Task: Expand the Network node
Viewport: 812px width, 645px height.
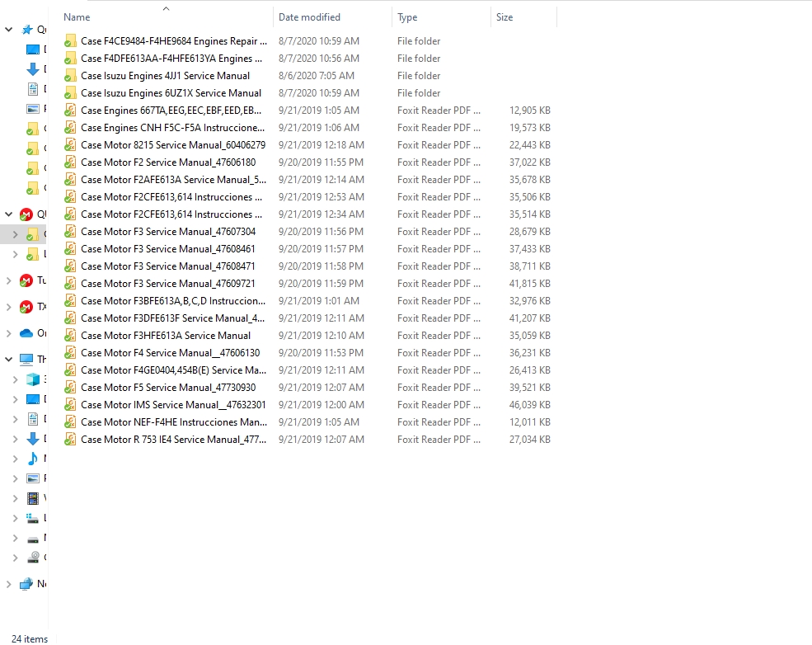Action: pos(9,584)
